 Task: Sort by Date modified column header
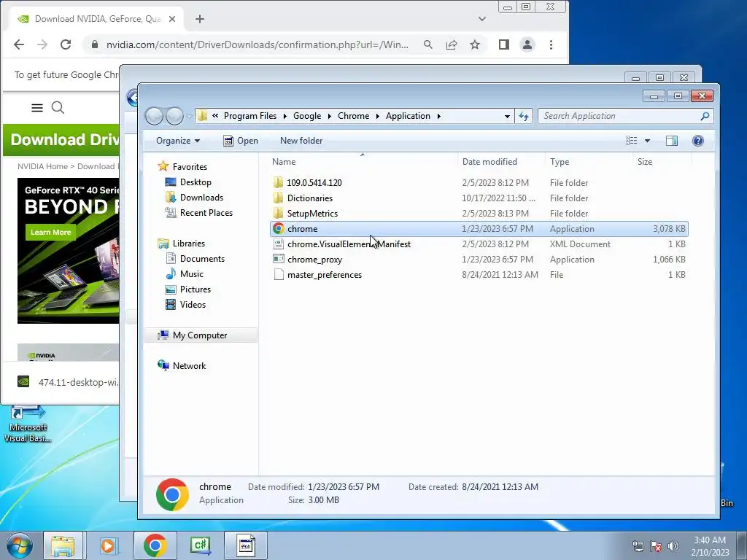(489, 162)
